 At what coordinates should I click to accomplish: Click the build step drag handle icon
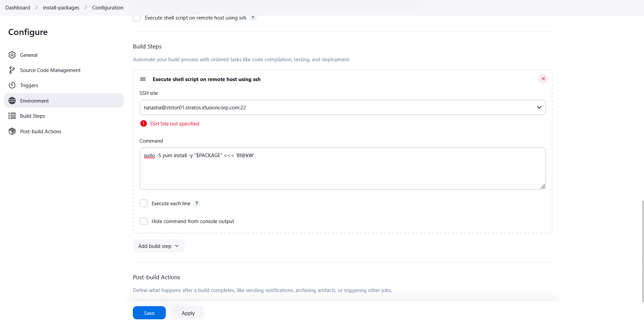[143, 79]
